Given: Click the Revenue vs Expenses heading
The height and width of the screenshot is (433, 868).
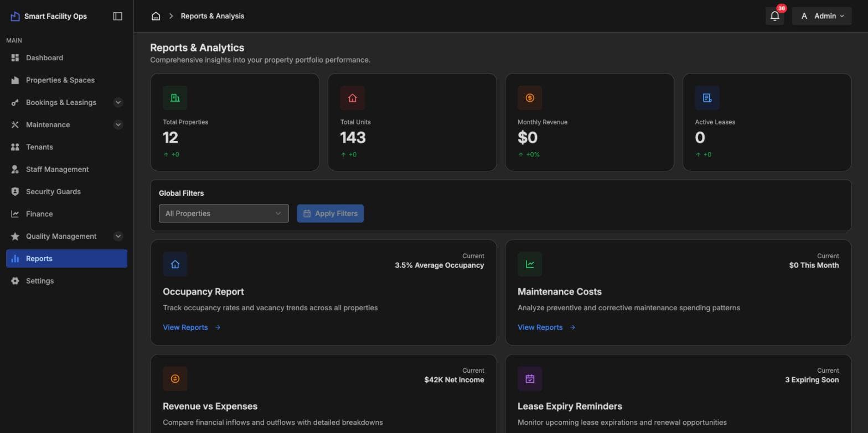Looking at the screenshot, I should (210, 406).
